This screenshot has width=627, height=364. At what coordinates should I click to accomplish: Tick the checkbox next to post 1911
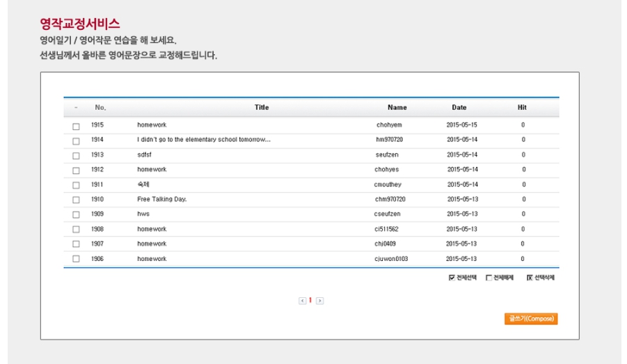click(76, 185)
